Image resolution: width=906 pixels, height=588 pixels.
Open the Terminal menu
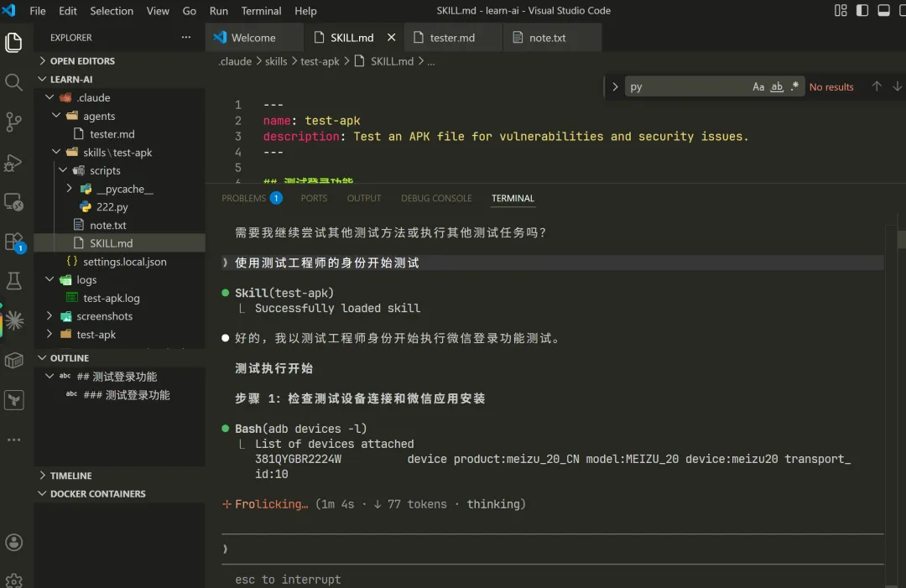tap(261, 11)
